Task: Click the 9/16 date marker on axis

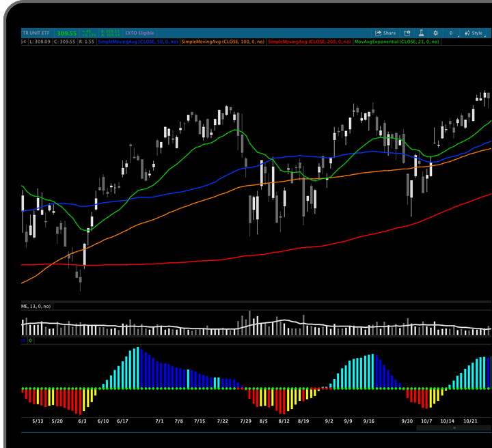Action: [369, 421]
